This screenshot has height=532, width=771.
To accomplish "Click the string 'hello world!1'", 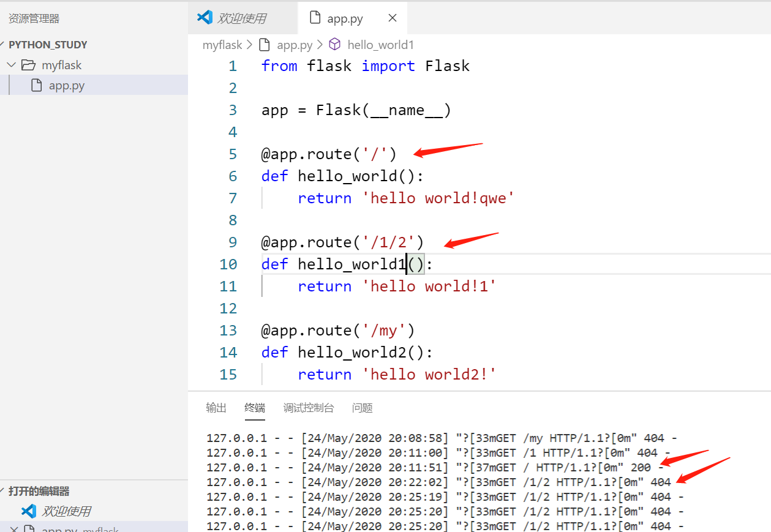I will click(x=429, y=287).
